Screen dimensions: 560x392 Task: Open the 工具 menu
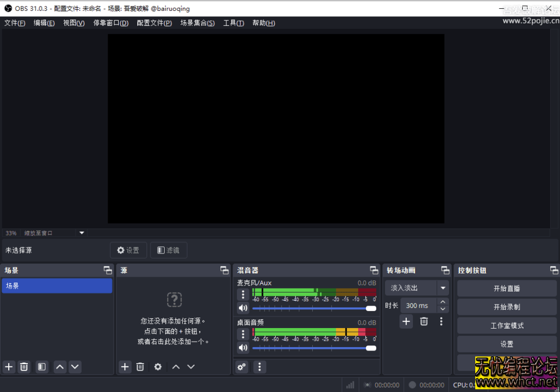click(234, 22)
